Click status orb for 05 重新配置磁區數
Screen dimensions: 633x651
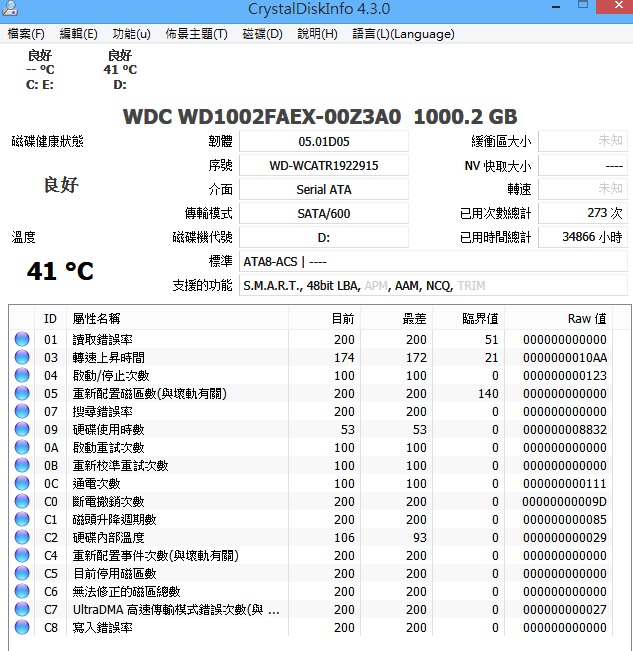point(22,393)
